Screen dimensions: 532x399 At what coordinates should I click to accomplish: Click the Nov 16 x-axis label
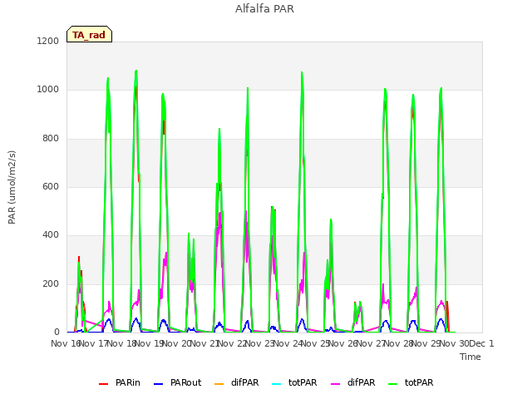point(65,343)
